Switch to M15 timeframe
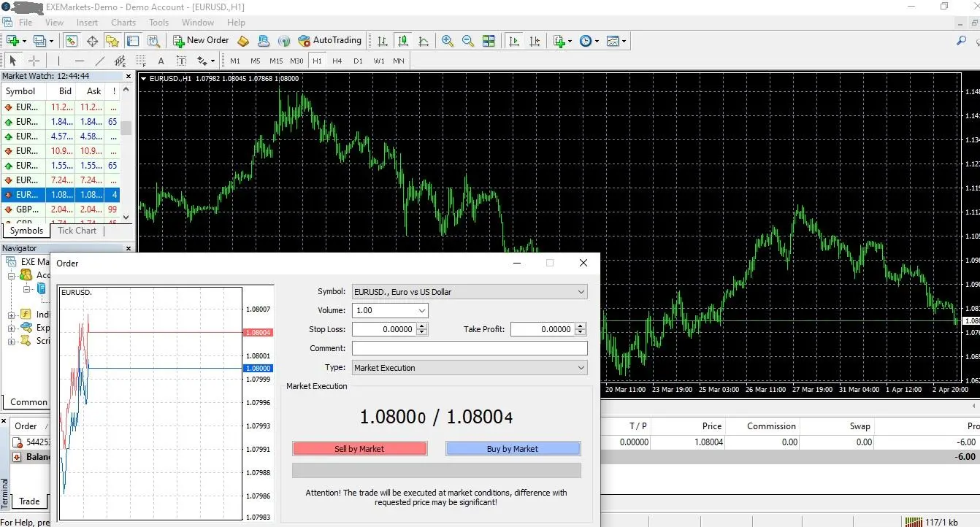Viewport: 980px width, 527px height. [x=276, y=61]
